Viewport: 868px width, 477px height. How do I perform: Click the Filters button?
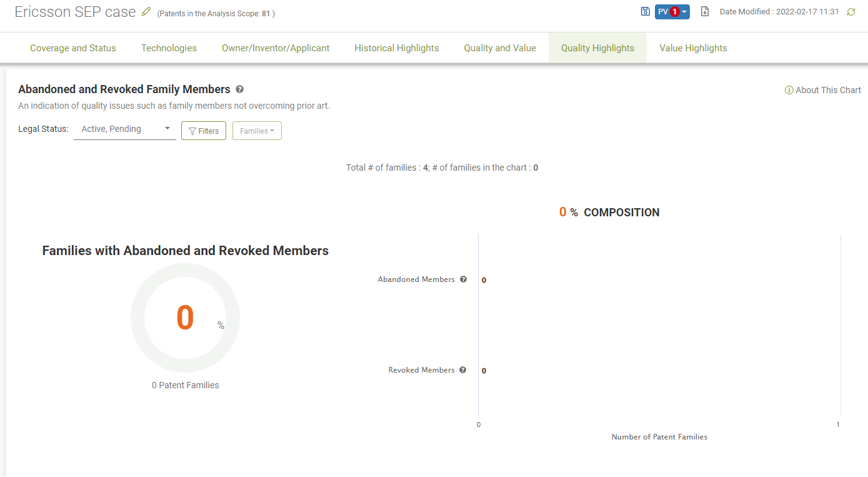204,131
